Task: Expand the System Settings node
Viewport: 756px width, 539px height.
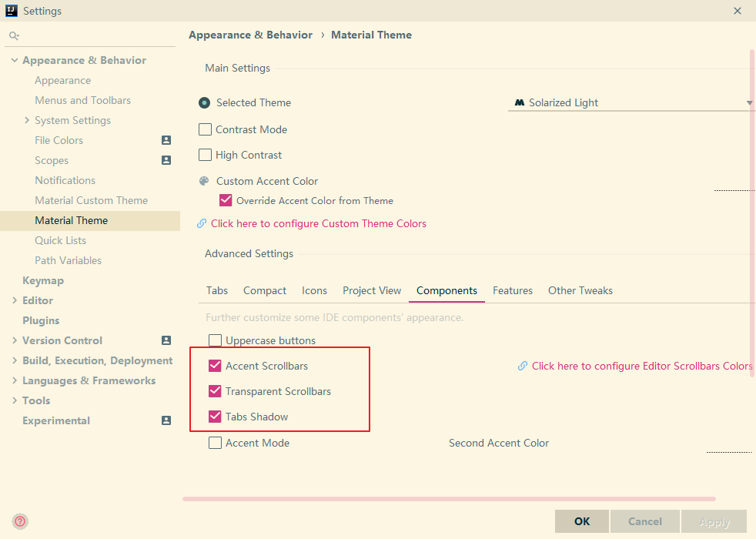Action: (x=27, y=120)
